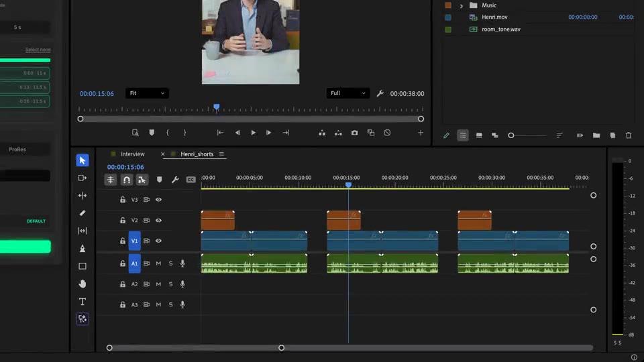The image size is (644, 362).
Task: Open timeline wrench display settings
Action: (175, 180)
